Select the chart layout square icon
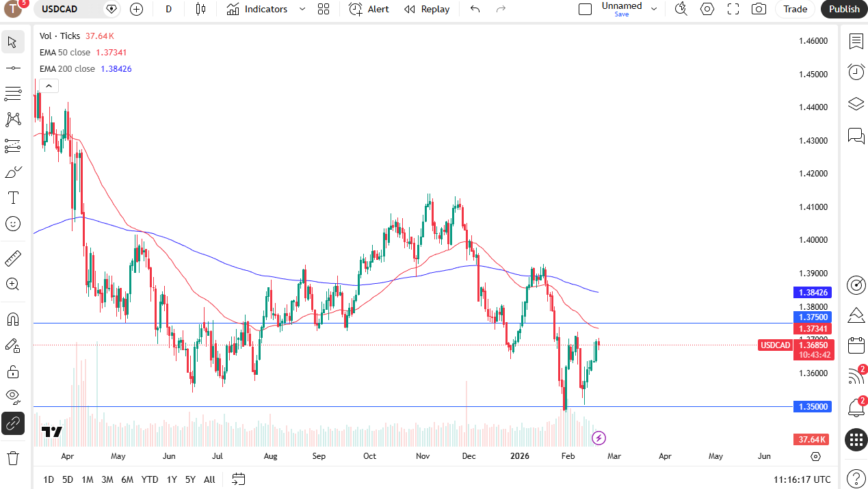The image size is (868, 489). pyautogui.click(x=585, y=9)
